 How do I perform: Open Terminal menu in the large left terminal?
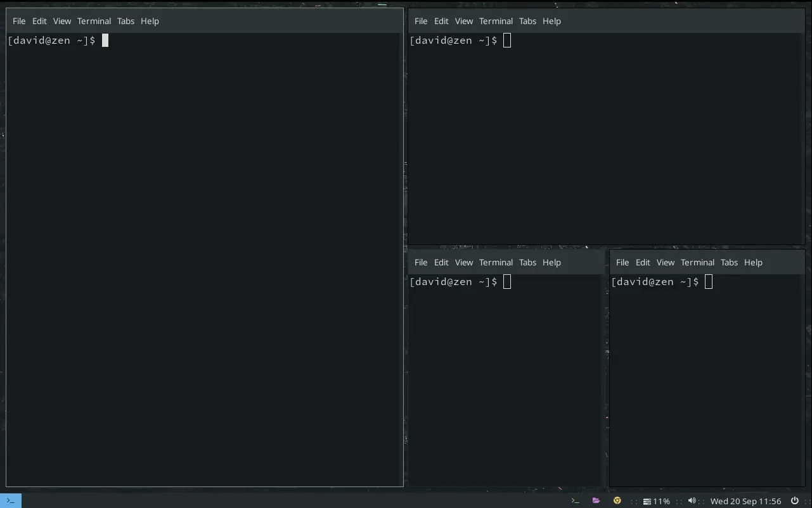click(94, 21)
